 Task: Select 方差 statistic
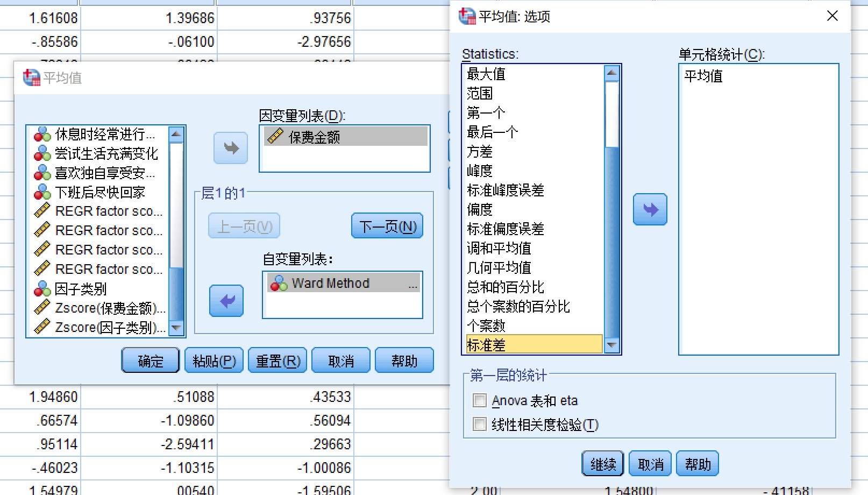pos(534,151)
